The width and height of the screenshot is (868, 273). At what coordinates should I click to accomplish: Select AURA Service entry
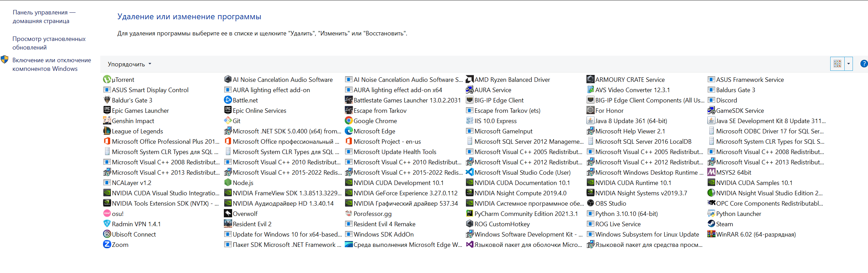489,90
